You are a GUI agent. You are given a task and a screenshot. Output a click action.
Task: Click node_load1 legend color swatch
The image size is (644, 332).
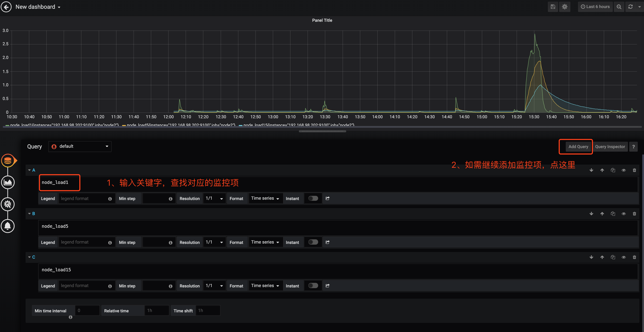(x=7, y=125)
